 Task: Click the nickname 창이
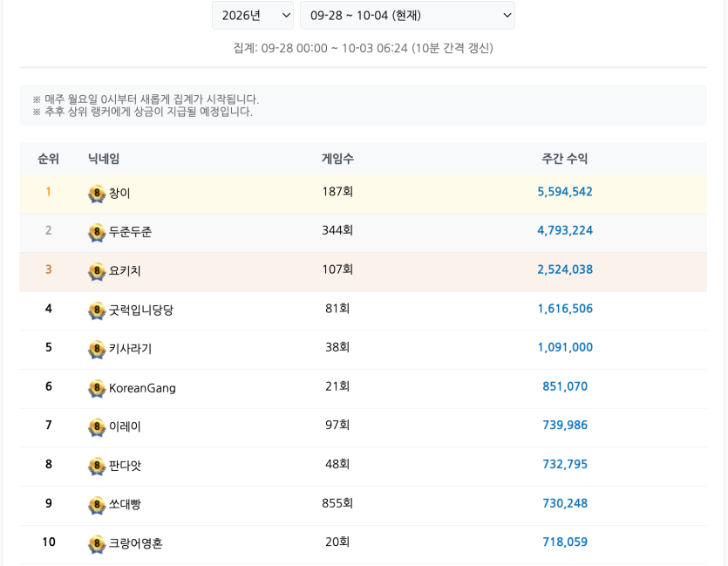click(119, 193)
